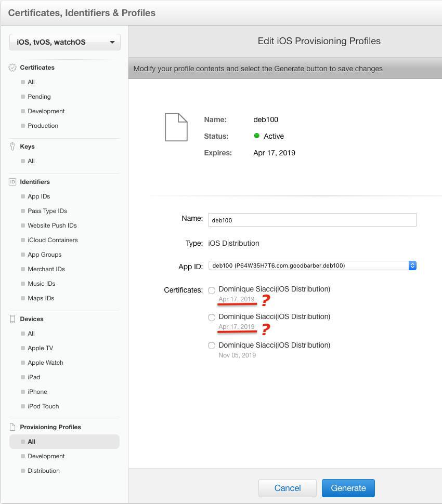The width and height of the screenshot is (442, 504).
Task: Click the Generate button
Action: tap(348, 488)
